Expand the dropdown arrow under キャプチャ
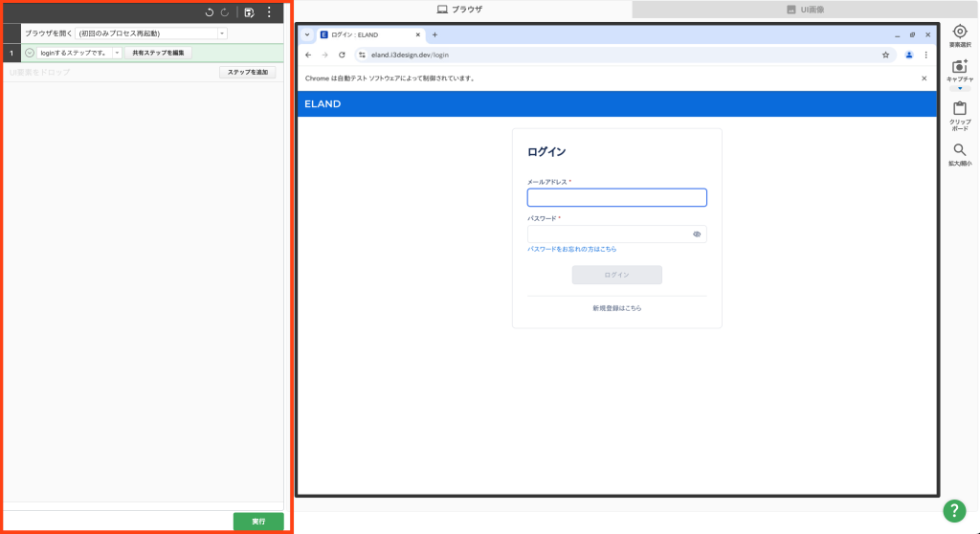The height and width of the screenshot is (534, 980). (960, 88)
